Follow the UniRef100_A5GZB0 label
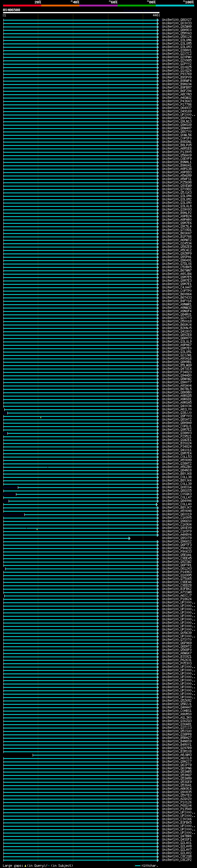This screenshot has height=868, width=197. [x=177, y=467]
